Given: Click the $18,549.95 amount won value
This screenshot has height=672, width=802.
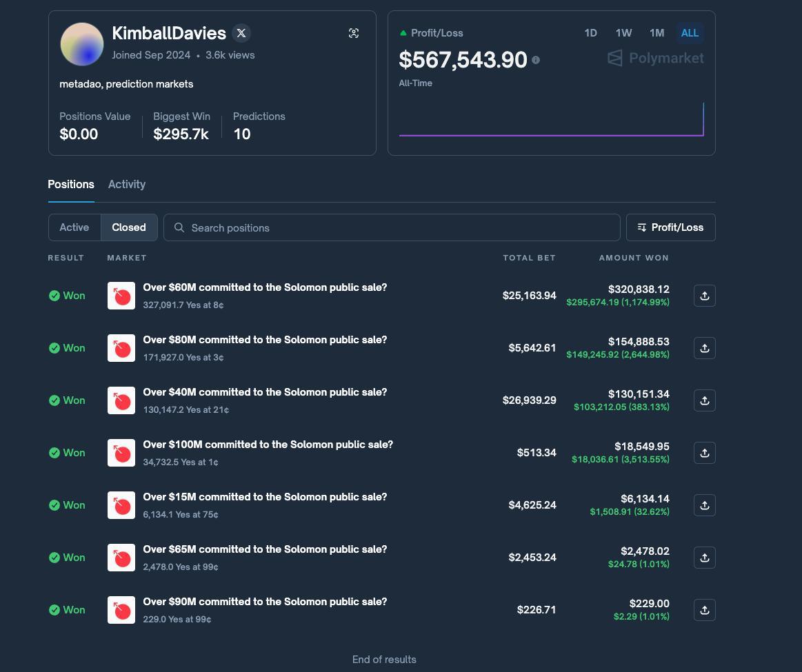Looking at the screenshot, I should (642, 447).
